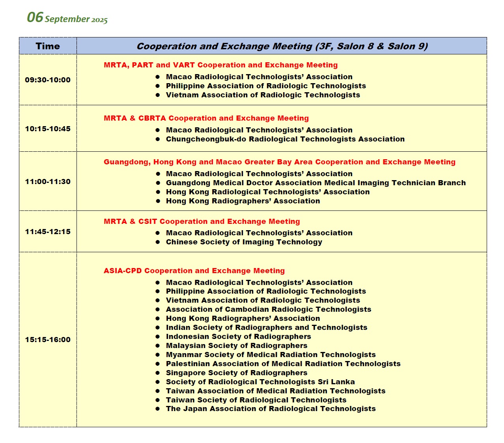Screen dimensions: 504x443
Task: Click Macao Radiological Technologists' Association under MRTA & CSIT
Action: point(259,233)
